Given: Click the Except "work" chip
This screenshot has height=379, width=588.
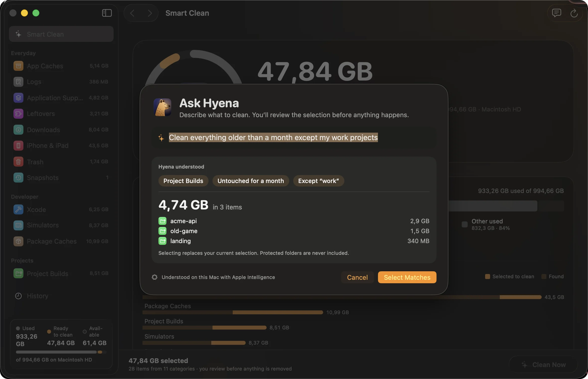Looking at the screenshot, I should coord(319,181).
